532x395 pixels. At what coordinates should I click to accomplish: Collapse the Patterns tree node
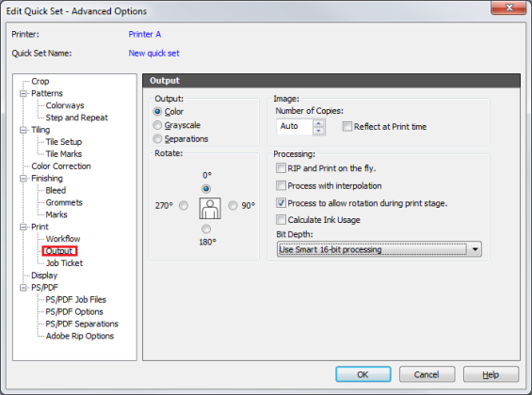[x=24, y=93]
